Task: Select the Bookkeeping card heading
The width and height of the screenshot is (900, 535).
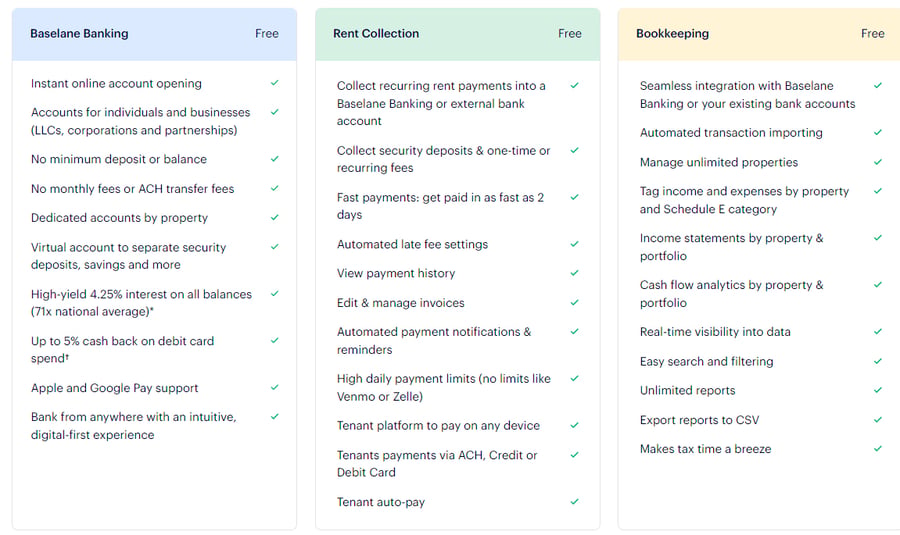Action: [672, 33]
